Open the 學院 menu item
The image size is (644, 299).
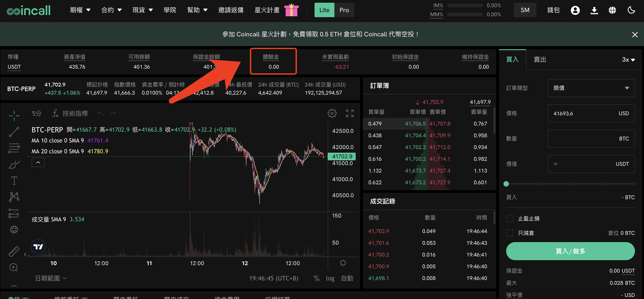(170, 10)
